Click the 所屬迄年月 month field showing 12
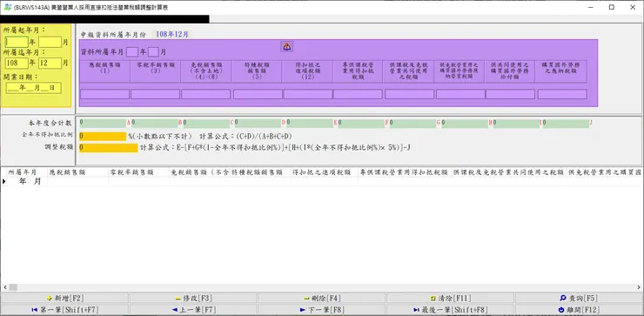 coord(50,64)
